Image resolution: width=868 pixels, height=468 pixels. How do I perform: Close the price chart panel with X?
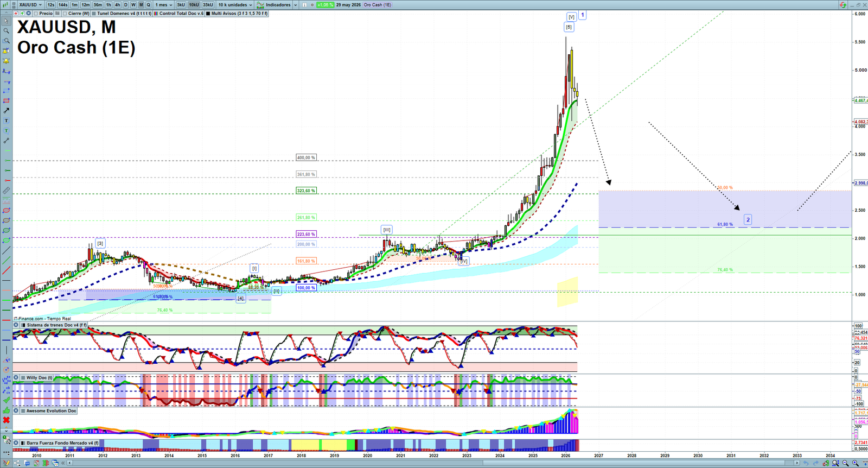29,13
